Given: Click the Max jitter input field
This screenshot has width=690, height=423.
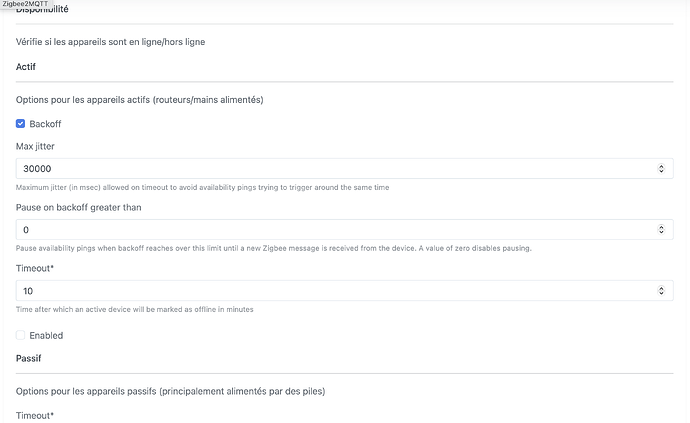Looking at the screenshot, I should pyautogui.click(x=330, y=169).
